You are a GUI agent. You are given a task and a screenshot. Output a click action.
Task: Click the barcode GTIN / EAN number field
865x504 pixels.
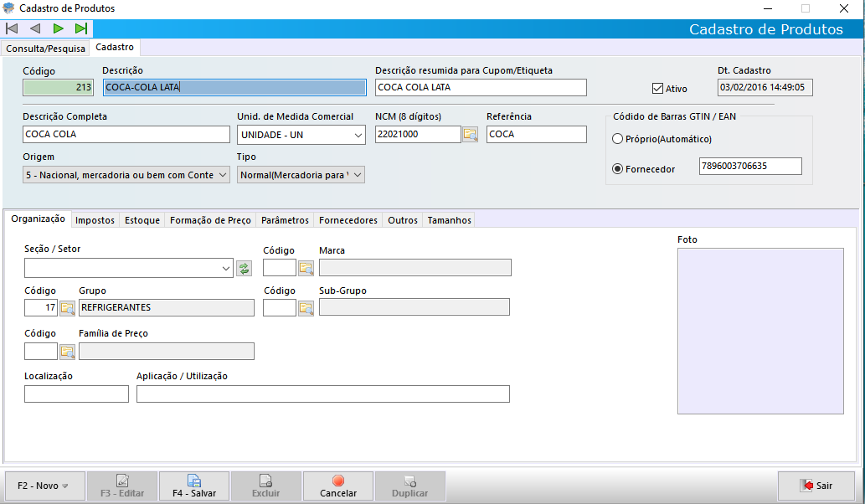pos(751,166)
